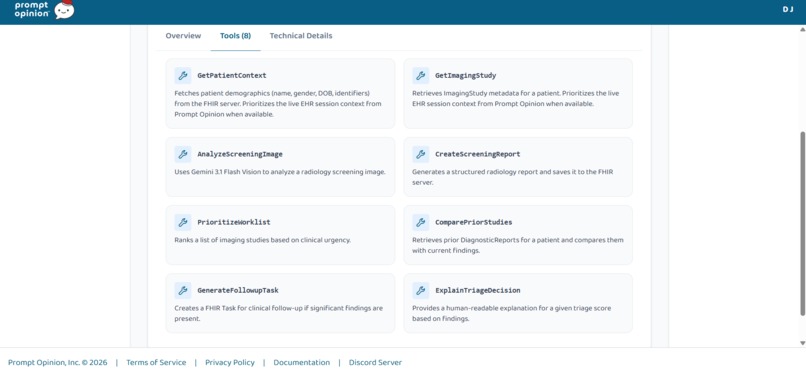Click the AnalyzeScreeningImage wrench icon

(182, 154)
